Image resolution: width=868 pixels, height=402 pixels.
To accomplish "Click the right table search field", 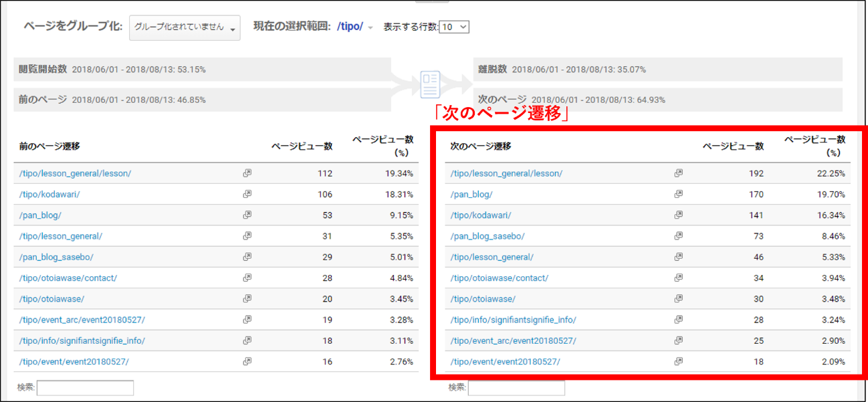I will 516,388.
